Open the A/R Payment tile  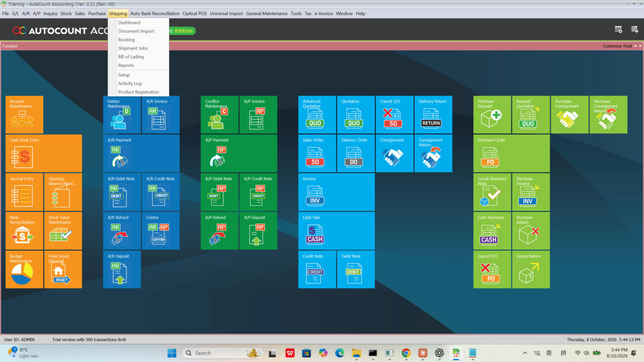point(142,153)
